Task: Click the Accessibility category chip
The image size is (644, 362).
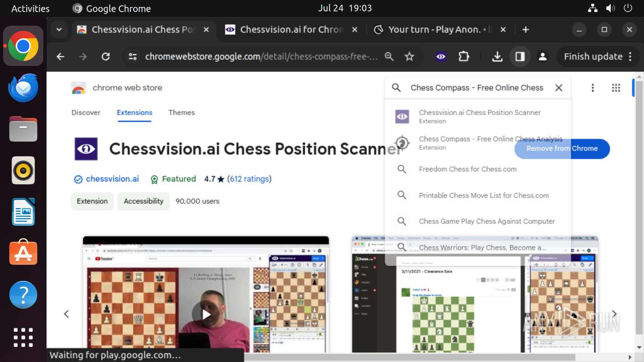Action: coord(143,201)
